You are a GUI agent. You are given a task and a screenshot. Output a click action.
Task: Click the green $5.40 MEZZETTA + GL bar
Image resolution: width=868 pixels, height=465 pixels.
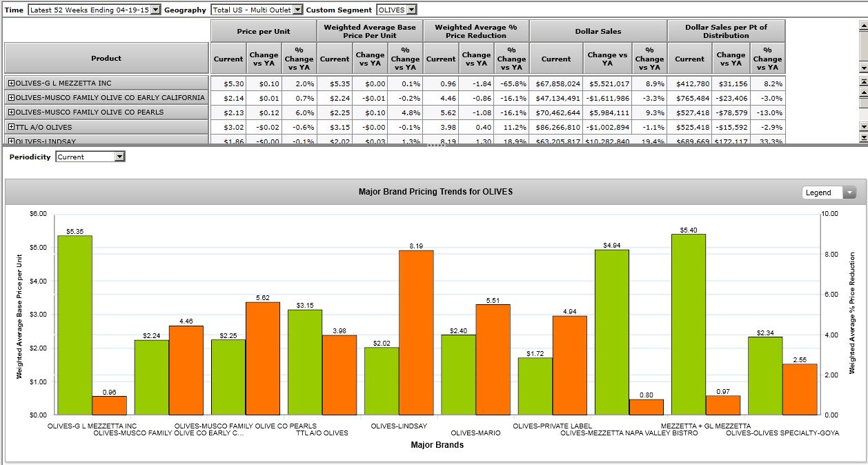click(688, 324)
